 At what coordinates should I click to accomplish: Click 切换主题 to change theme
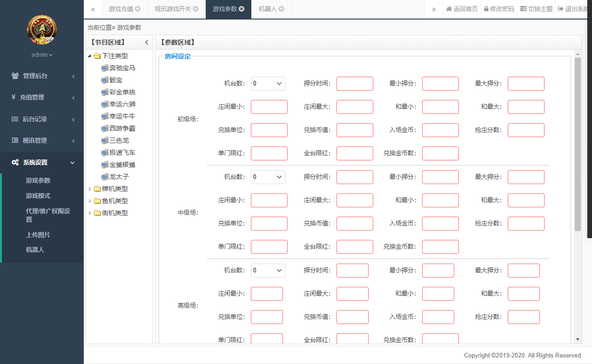536,9
